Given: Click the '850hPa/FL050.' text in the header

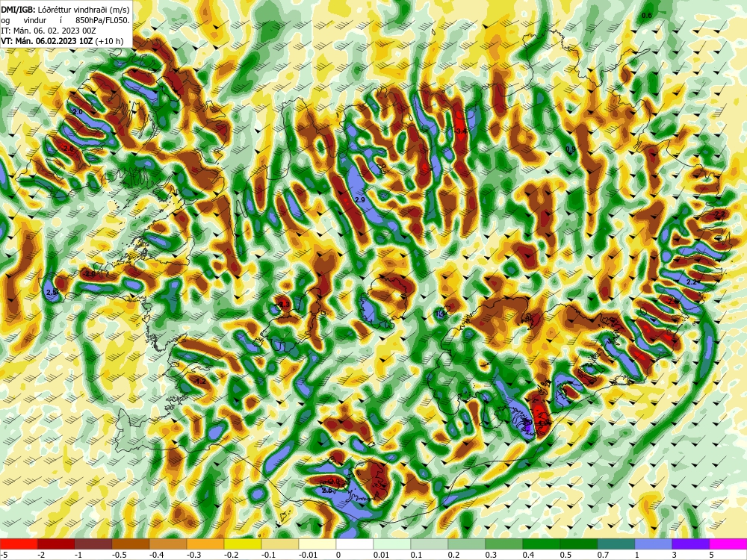Looking at the screenshot, I should click(102, 20).
